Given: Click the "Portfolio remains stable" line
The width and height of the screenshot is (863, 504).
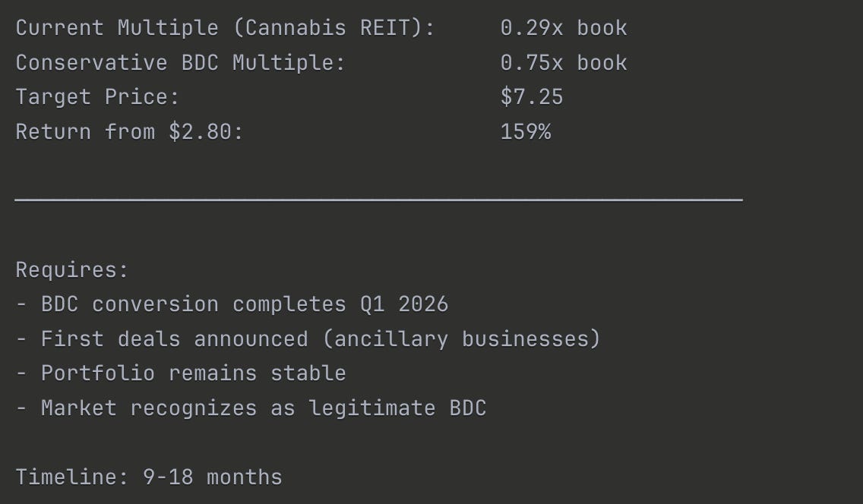Looking at the screenshot, I should click(181, 373).
